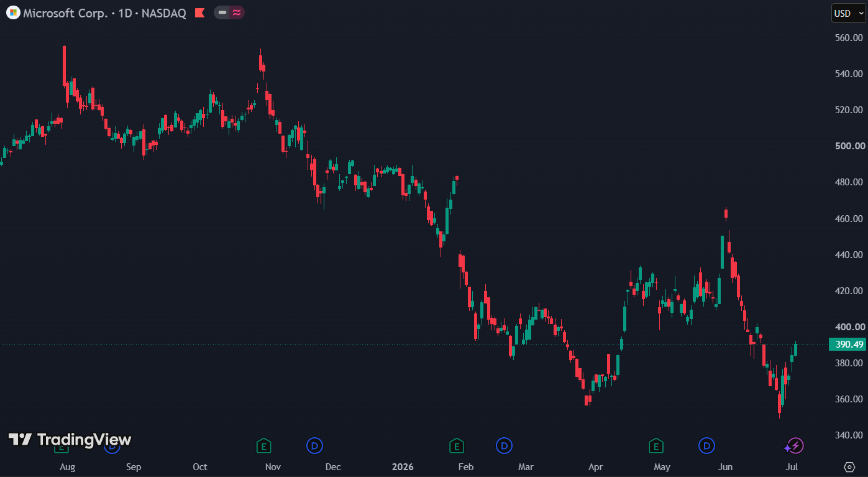Click the 340.00 price axis label

(x=849, y=435)
